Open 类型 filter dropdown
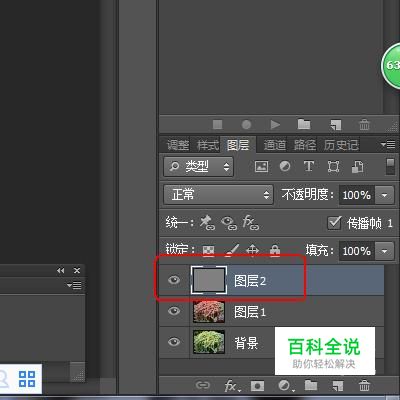The width and height of the screenshot is (400, 400). [199, 166]
